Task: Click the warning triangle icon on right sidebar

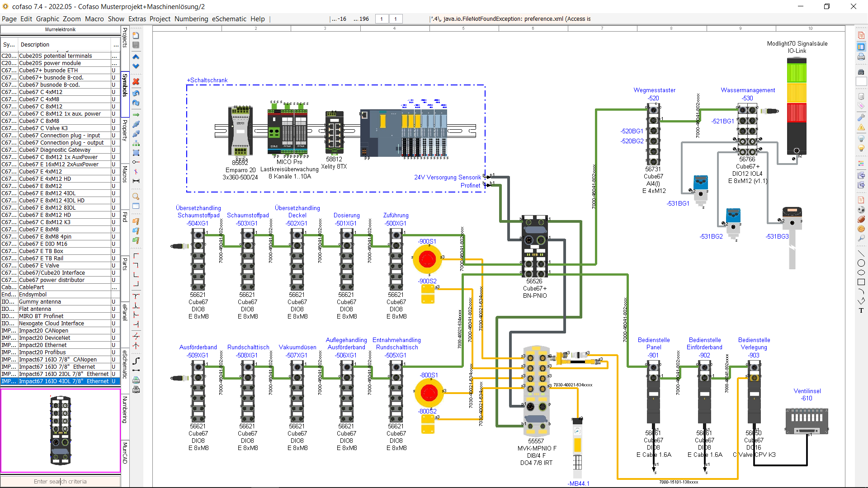Action: click(x=861, y=127)
